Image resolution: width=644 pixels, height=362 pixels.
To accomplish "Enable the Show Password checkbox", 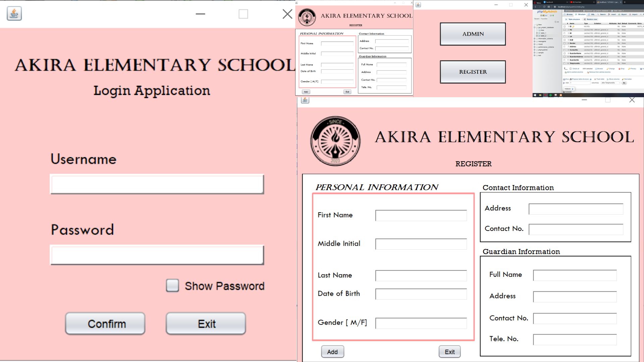I will click(172, 286).
